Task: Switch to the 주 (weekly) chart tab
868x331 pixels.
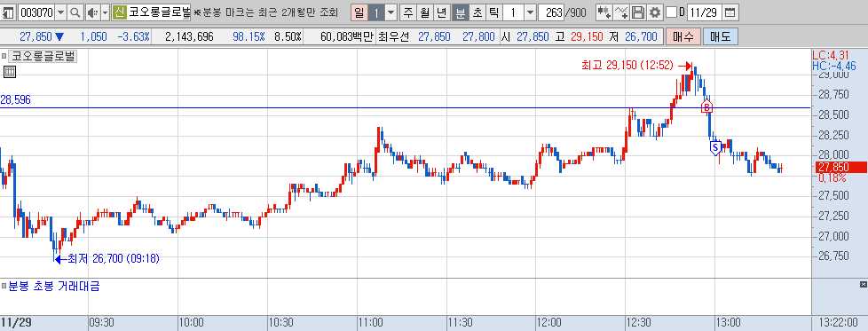Action: point(408,12)
